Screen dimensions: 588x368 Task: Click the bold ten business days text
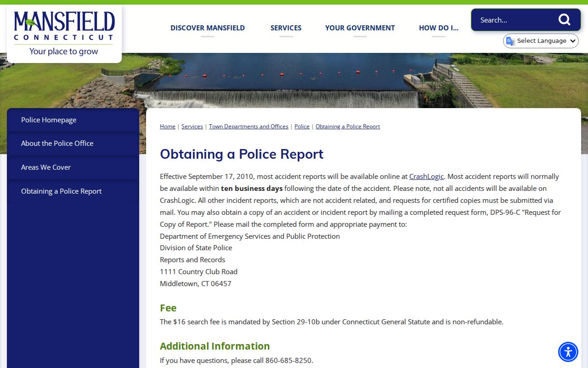252,189
